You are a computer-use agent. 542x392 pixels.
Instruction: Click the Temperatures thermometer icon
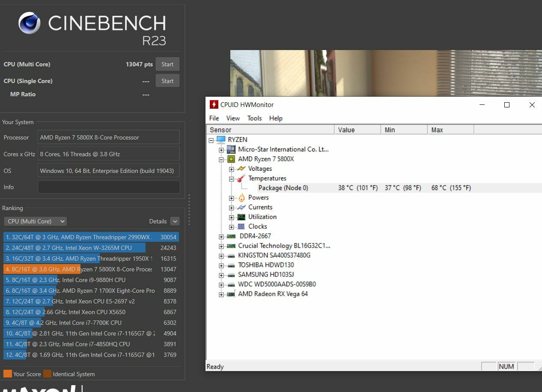point(241,178)
